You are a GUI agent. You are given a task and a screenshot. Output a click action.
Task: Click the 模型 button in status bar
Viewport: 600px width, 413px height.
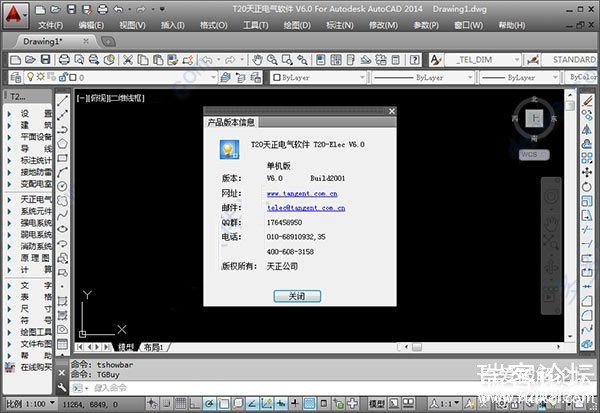377,403
